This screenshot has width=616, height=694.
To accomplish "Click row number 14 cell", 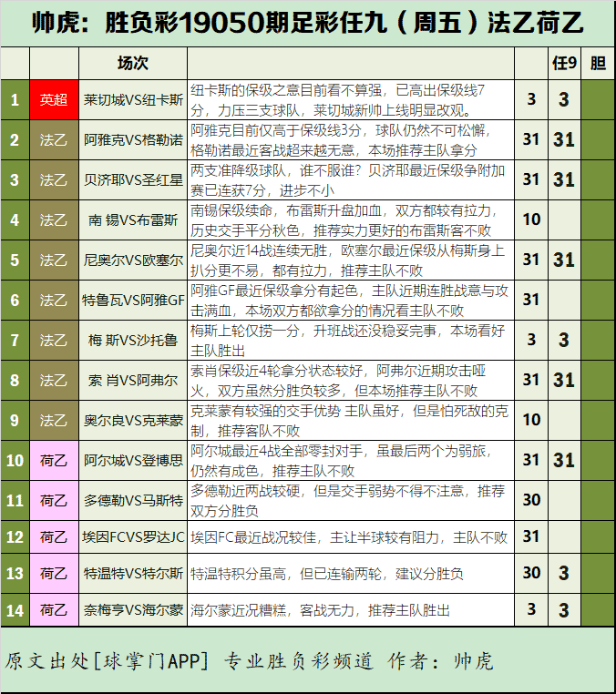I will pos(15,610).
